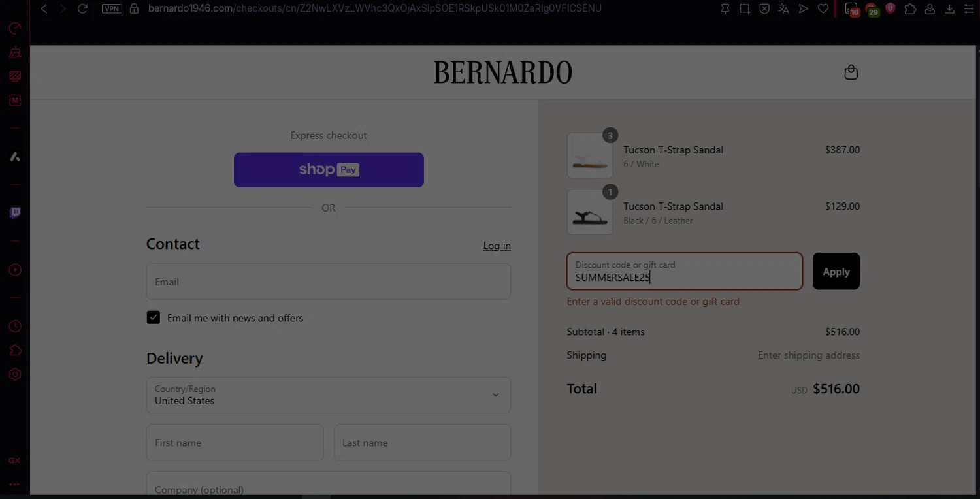
Task: Click the '6 / White' variant text
Action: 641,164
